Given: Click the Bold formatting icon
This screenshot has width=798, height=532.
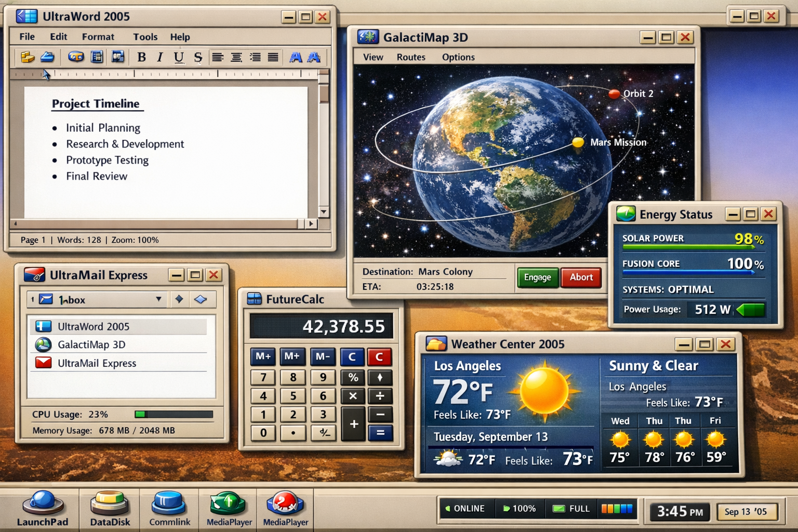Looking at the screenshot, I should 141,57.
